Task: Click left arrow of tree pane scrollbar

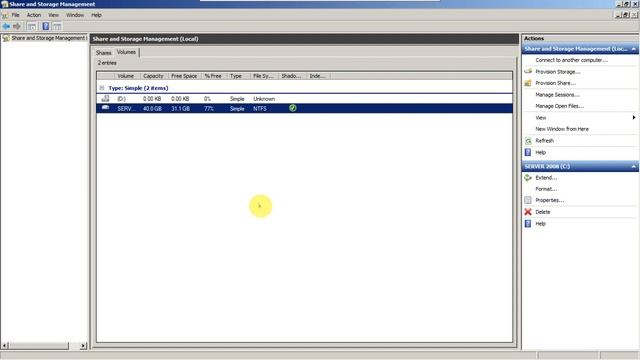Action: (4, 346)
